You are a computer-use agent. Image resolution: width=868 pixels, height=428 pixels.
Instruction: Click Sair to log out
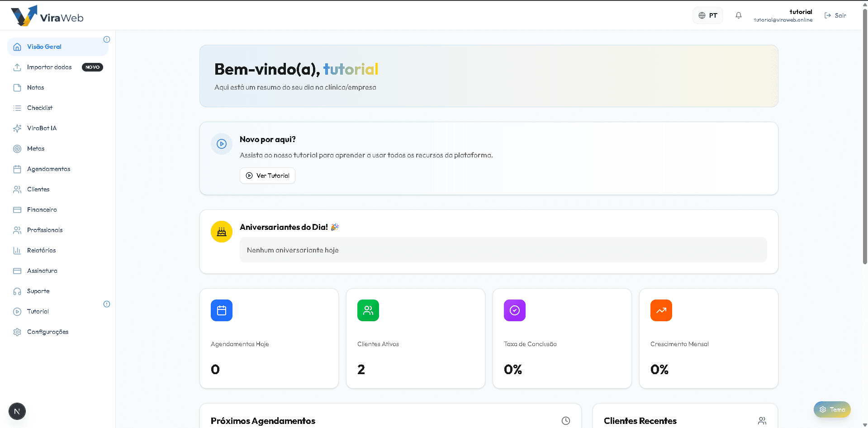point(835,15)
